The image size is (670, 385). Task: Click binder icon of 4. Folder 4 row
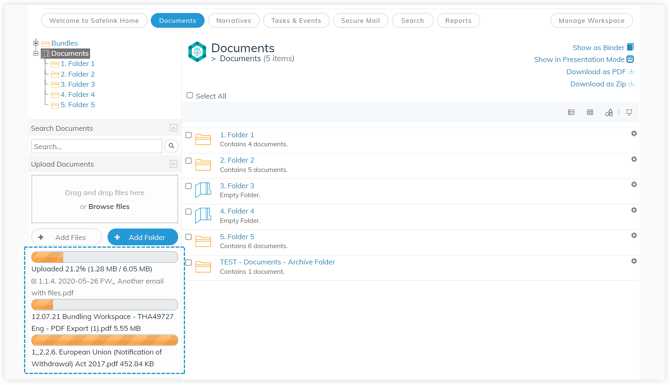(203, 215)
